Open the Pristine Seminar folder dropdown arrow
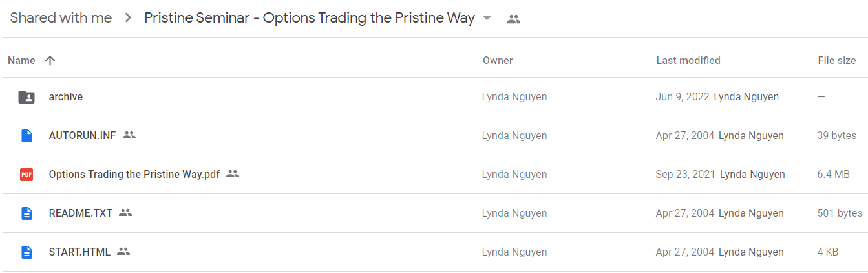This screenshot has height=273, width=868. pos(487,19)
